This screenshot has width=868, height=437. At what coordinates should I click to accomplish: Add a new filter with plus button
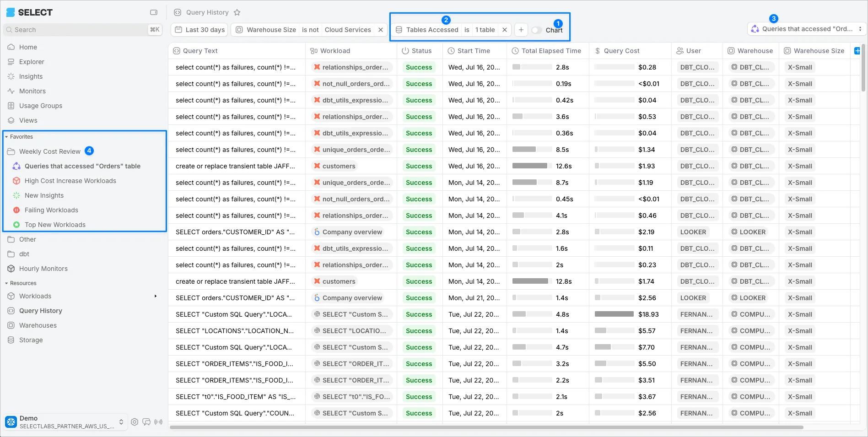pos(521,30)
